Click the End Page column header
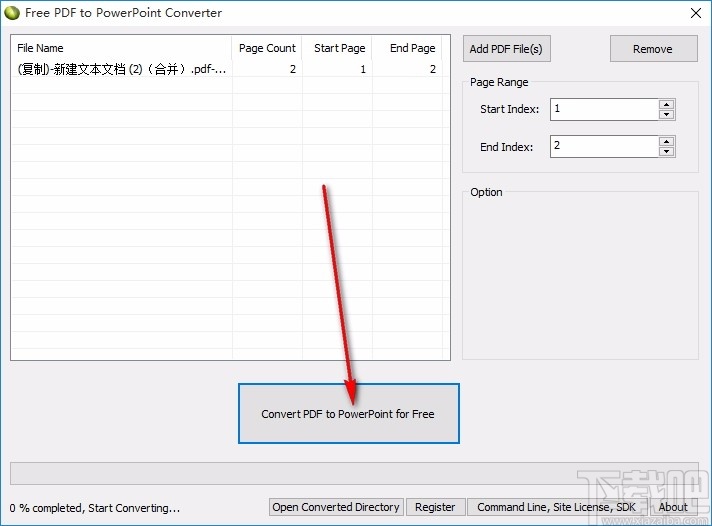 pos(407,48)
